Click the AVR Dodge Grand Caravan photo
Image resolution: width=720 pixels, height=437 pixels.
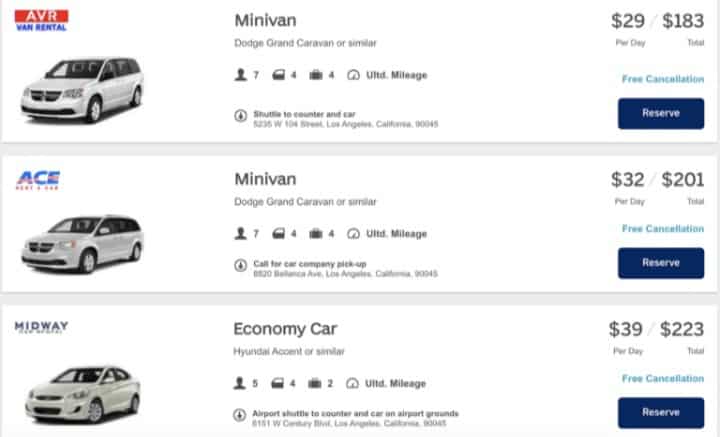[83, 90]
